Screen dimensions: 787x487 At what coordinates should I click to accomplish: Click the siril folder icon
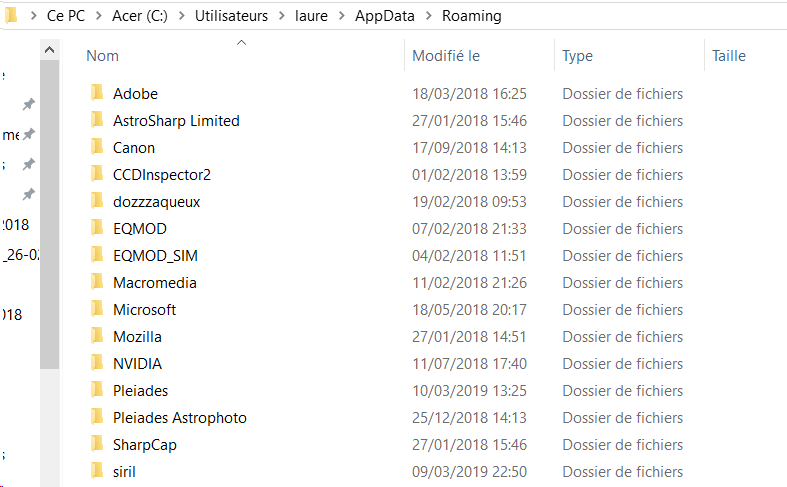coord(97,471)
